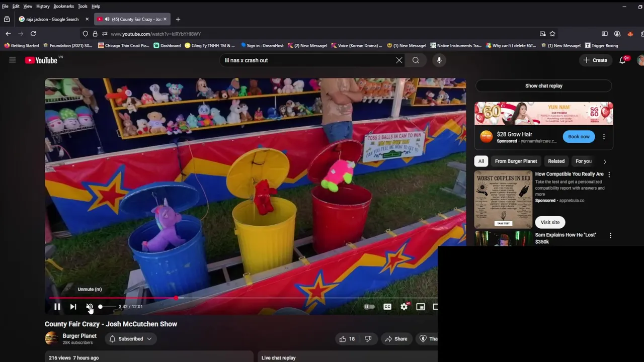Open browser View menu
The image size is (644, 362).
(28, 6)
